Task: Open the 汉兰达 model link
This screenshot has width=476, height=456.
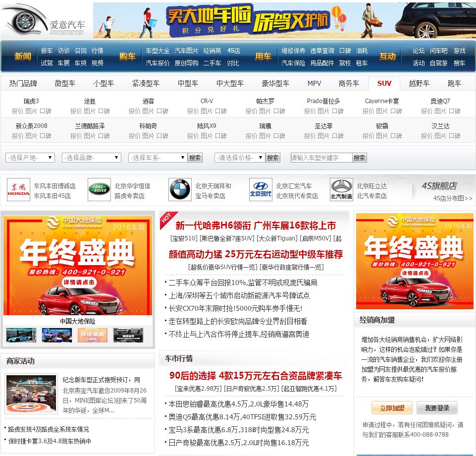Action: click(440, 126)
